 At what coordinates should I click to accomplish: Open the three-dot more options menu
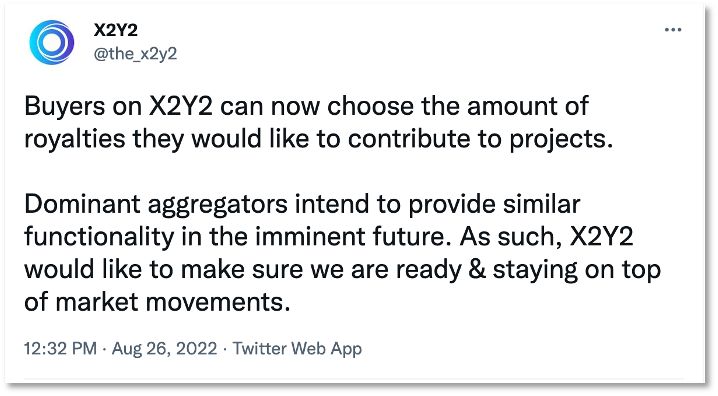(x=673, y=30)
